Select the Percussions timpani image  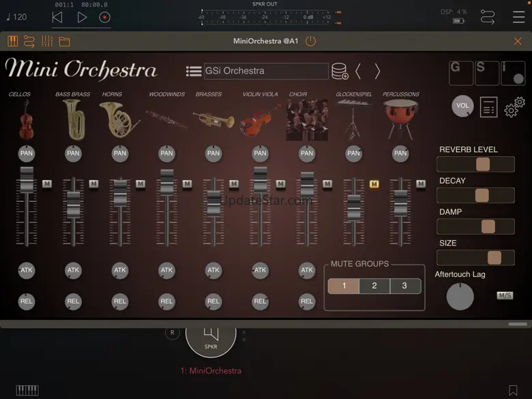[400, 119]
